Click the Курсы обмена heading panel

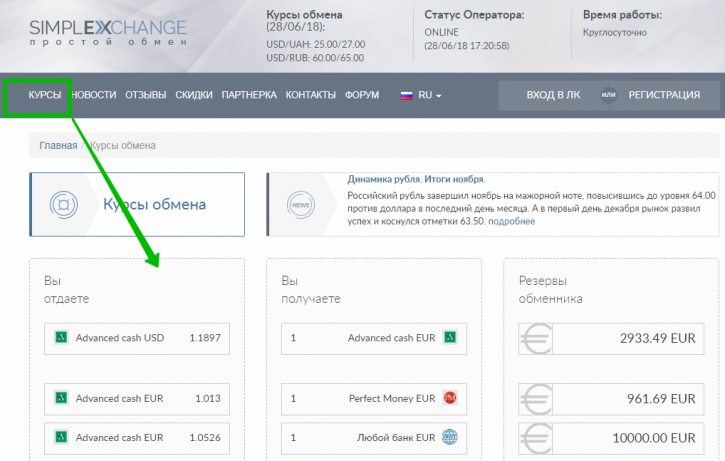(x=137, y=204)
